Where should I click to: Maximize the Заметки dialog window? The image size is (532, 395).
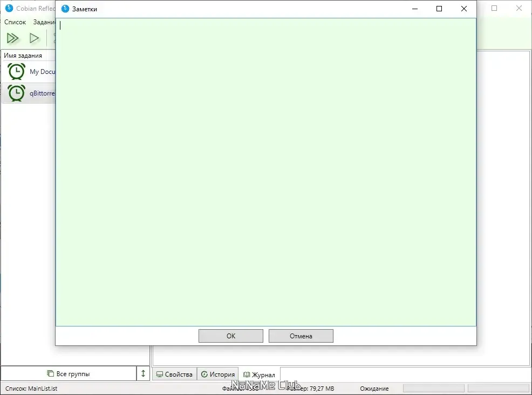pyautogui.click(x=439, y=9)
